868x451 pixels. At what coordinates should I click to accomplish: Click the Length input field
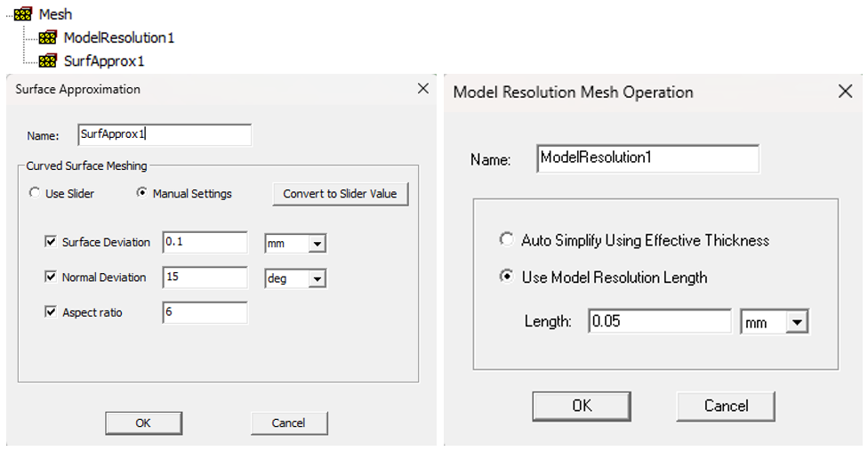click(x=659, y=321)
